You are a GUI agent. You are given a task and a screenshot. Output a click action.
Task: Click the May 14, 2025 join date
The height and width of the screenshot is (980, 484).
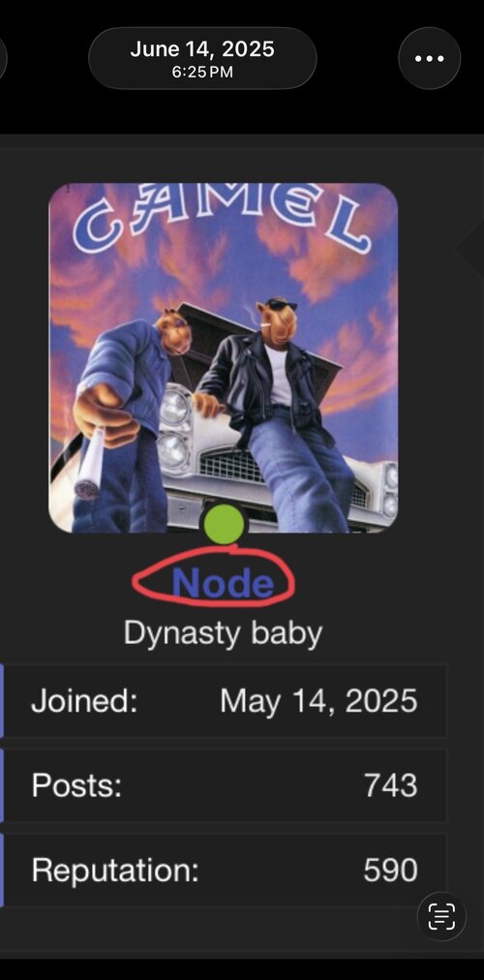click(318, 701)
